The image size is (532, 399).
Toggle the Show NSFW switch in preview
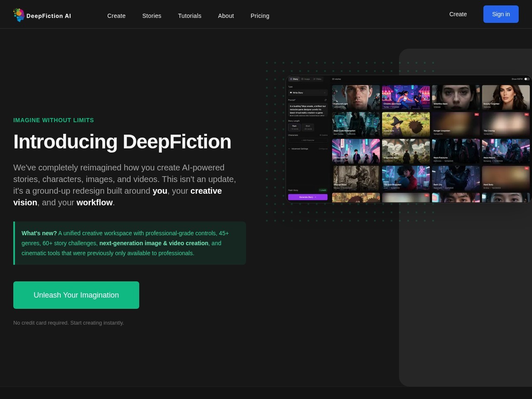(527, 79)
